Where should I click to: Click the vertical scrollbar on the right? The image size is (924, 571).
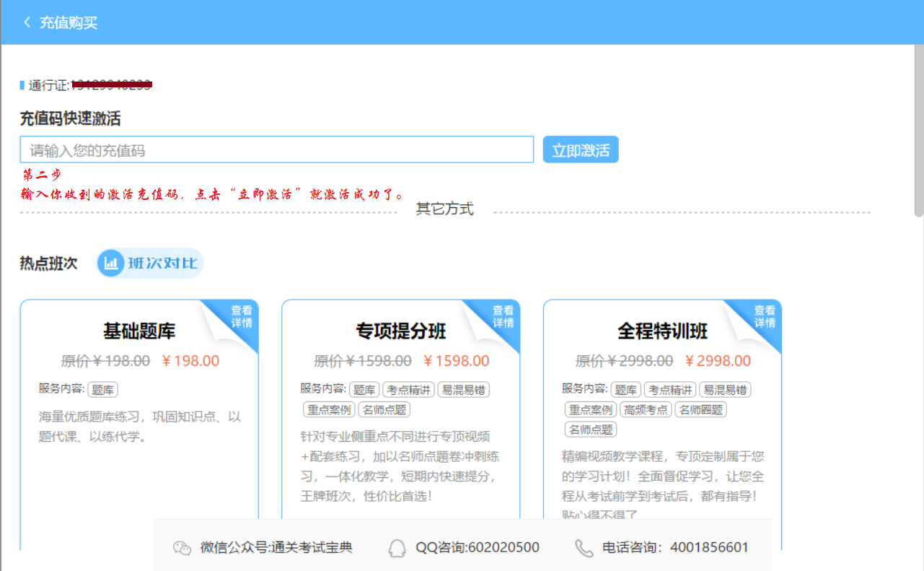(918, 130)
